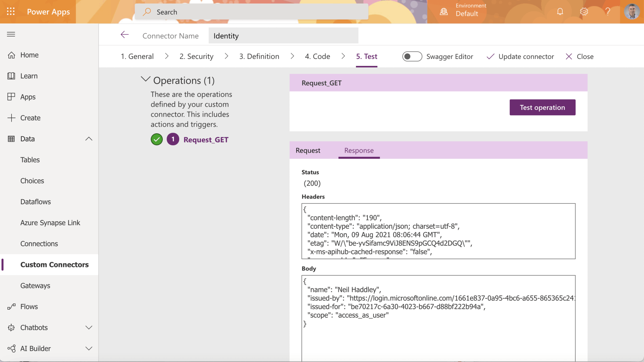Click the Test operation button
Image resolution: width=644 pixels, height=362 pixels.
click(542, 107)
